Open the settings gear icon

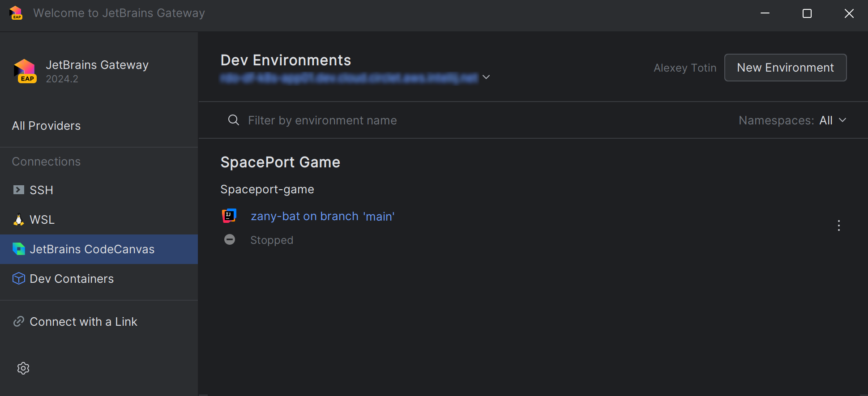pyautogui.click(x=23, y=368)
